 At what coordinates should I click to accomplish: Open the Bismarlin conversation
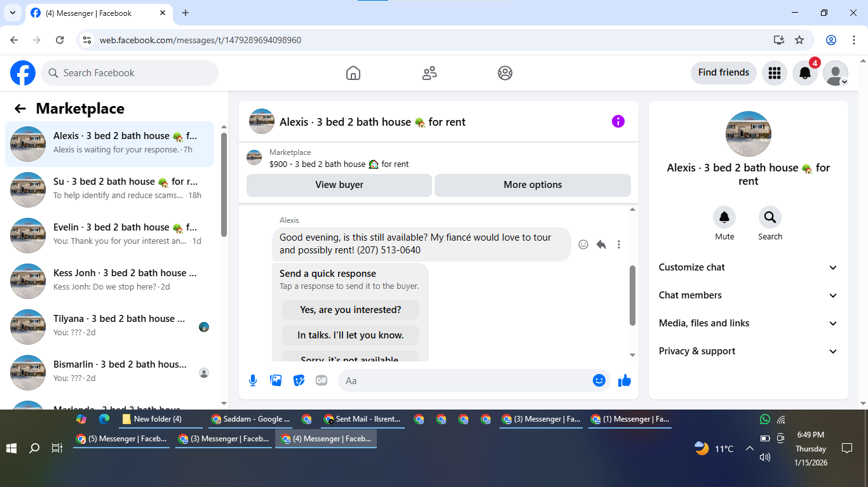point(109,373)
